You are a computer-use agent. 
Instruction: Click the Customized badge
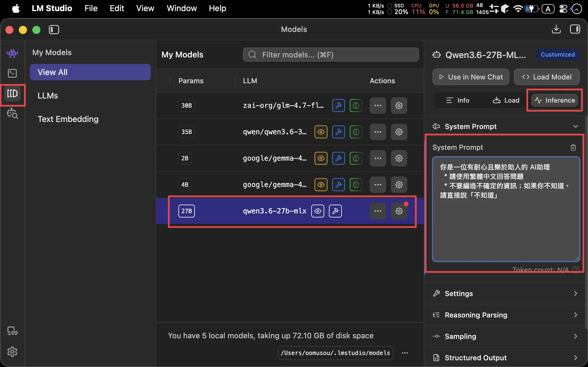click(x=558, y=55)
